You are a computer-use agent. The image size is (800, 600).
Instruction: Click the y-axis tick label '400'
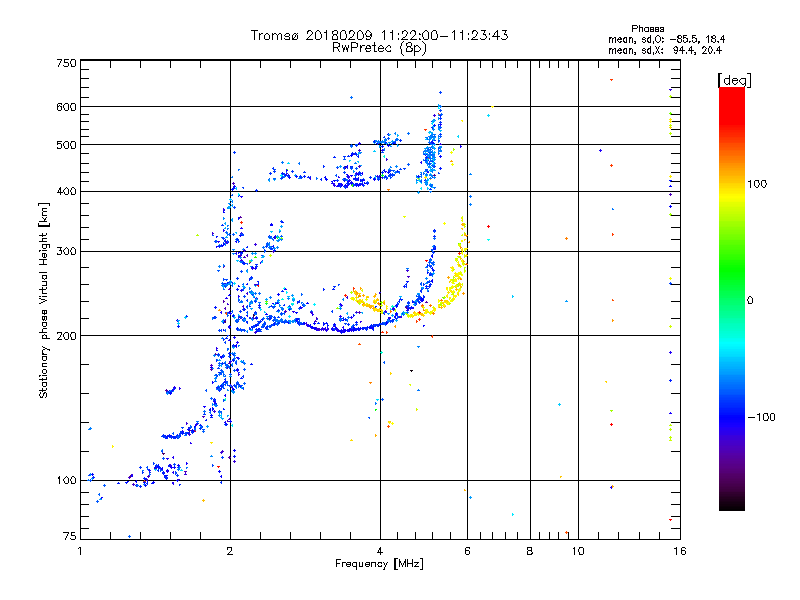tap(67, 192)
